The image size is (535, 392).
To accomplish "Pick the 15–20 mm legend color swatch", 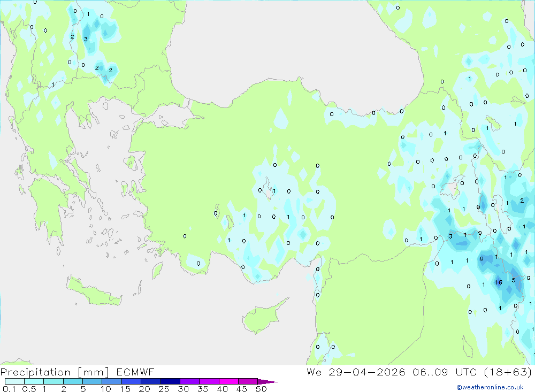I will tap(132, 381).
